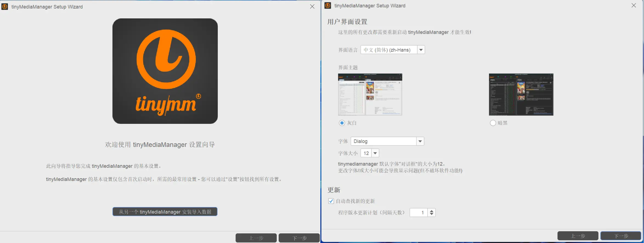Screen dimensions: 644x243
Task: Click the 更新 section heading
Action: coord(334,190)
